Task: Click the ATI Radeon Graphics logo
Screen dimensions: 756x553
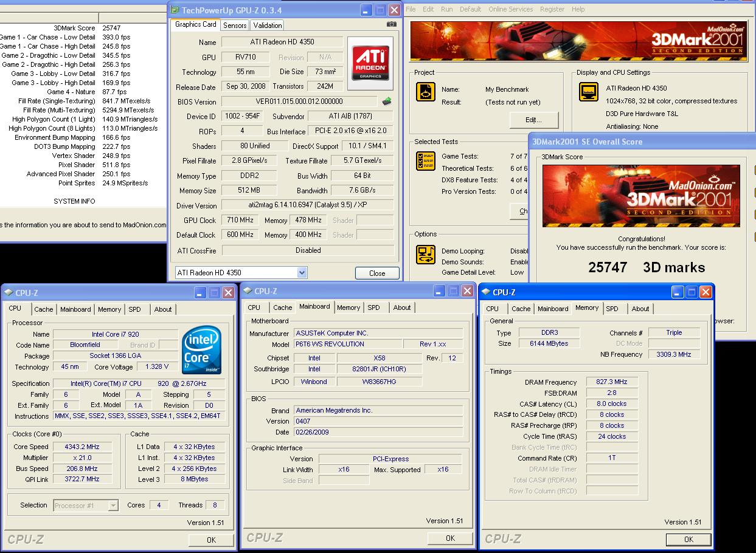Action: click(x=370, y=63)
